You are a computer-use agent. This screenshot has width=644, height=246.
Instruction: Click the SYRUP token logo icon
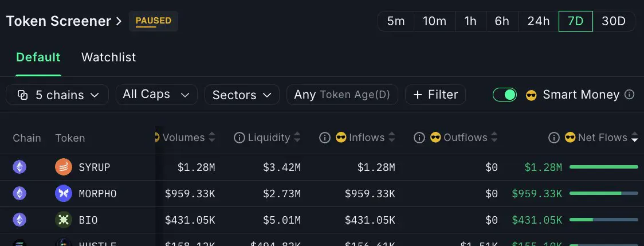(x=63, y=167)
